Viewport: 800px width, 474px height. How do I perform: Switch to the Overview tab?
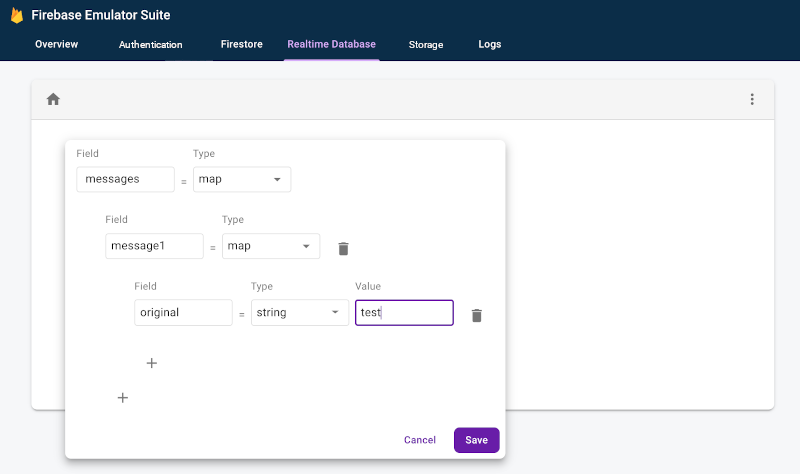click(x=56, y=44)
